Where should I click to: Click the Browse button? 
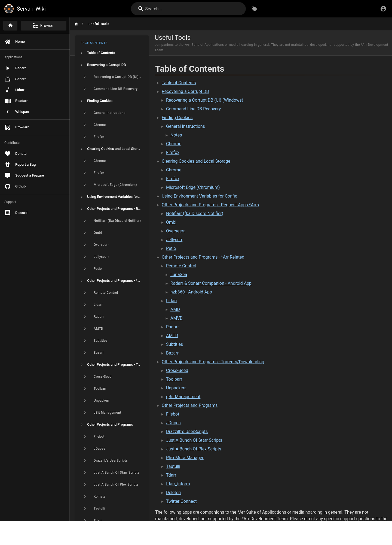click(x=44, y=26)
